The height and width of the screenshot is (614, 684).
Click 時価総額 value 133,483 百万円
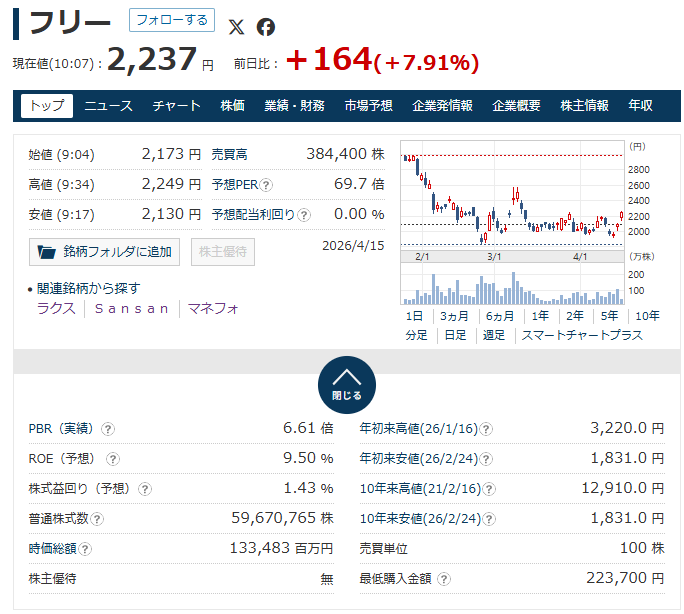point(281,548)
